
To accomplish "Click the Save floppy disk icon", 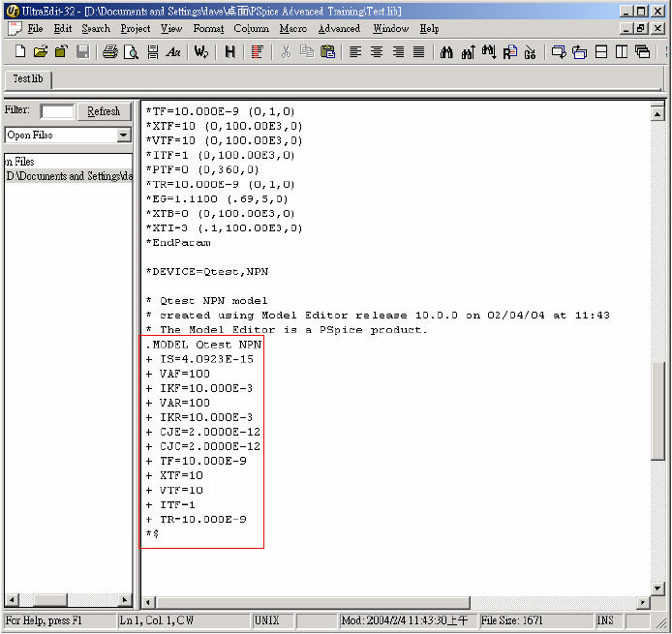I will (82, 52).
